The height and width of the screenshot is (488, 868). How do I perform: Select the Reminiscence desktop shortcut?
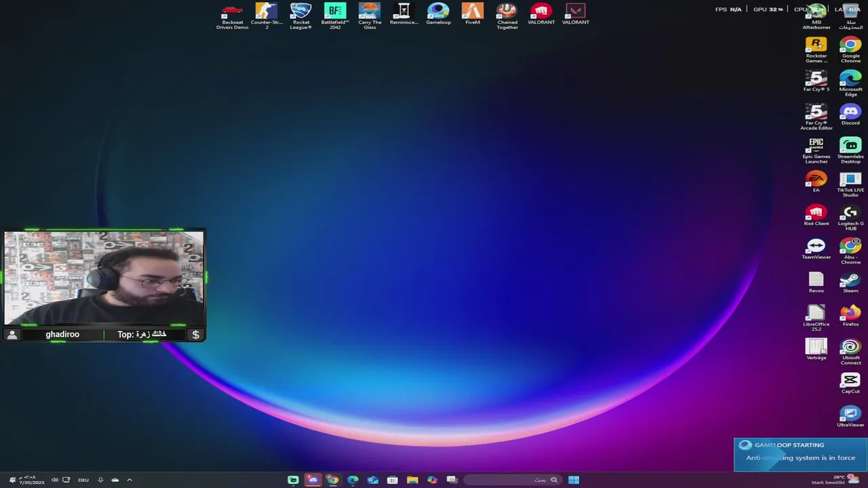(x=403, y=14)
